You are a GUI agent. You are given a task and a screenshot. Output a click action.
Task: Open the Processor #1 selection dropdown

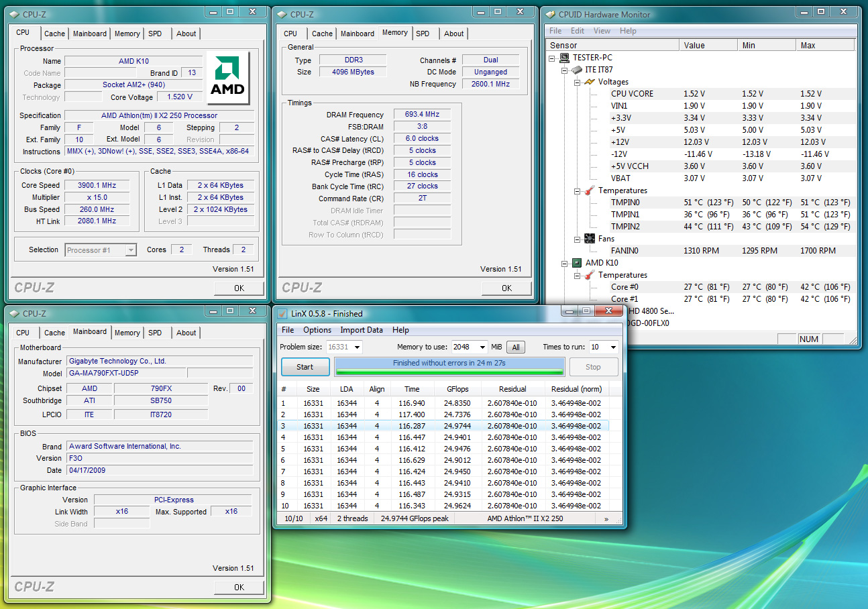coord(131,250)
